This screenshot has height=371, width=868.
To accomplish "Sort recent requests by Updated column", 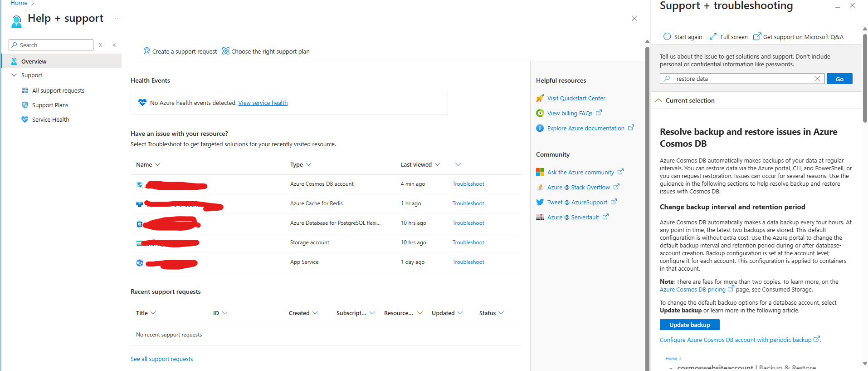I will tap(447, 313).
